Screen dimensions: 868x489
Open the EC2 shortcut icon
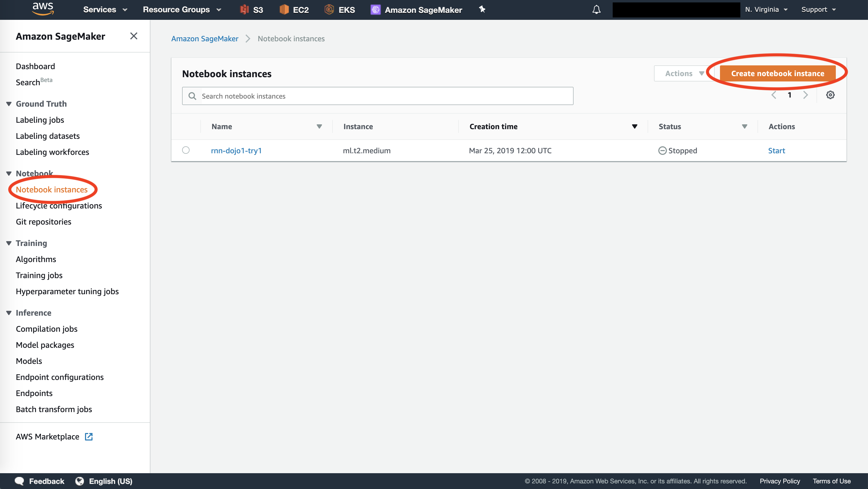284,10
